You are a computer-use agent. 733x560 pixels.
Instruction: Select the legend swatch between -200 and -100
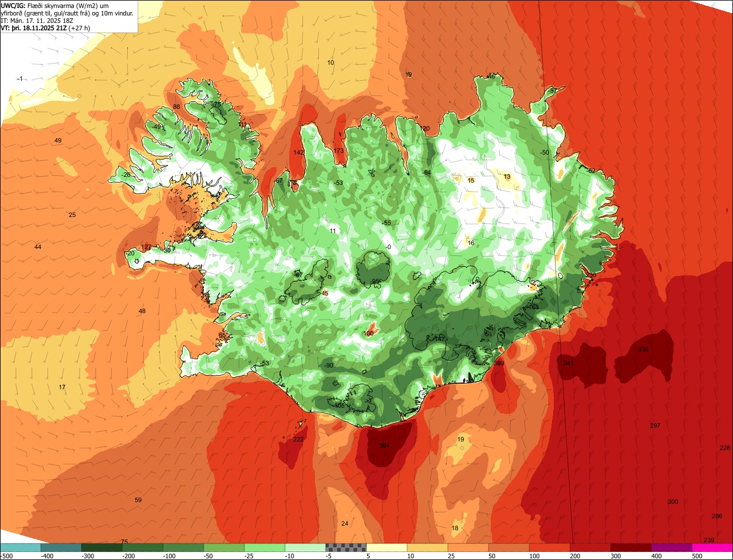click(x=143, y=547)
